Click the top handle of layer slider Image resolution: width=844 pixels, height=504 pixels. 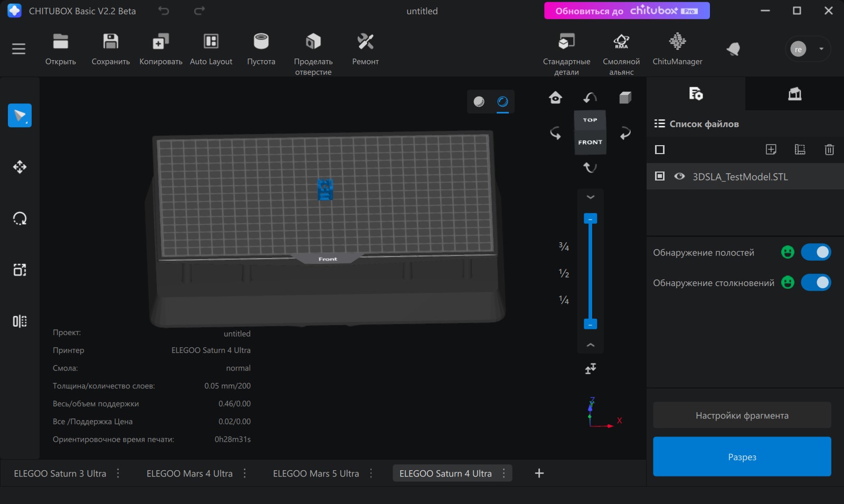click(x=590, y=218)
